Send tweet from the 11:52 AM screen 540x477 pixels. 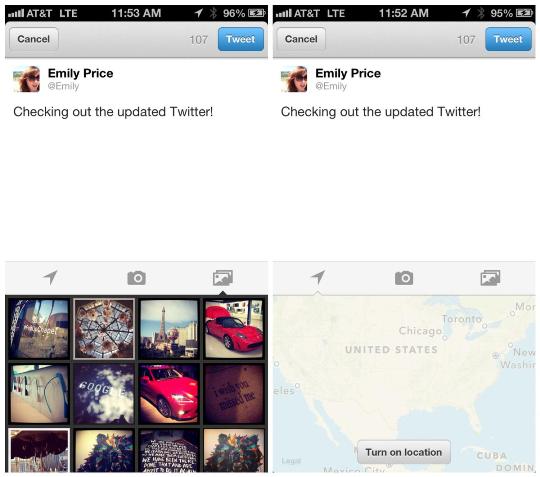click(x=508, y=39)
